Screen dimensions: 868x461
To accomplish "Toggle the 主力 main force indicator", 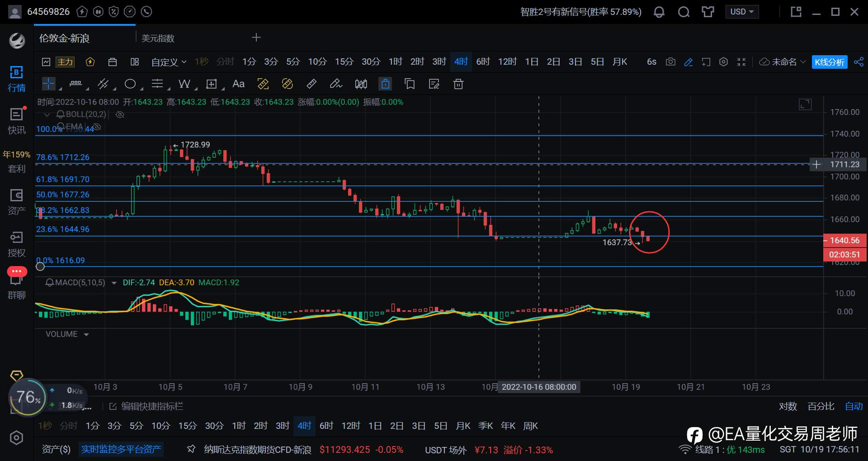I will (x=65, y=62).
